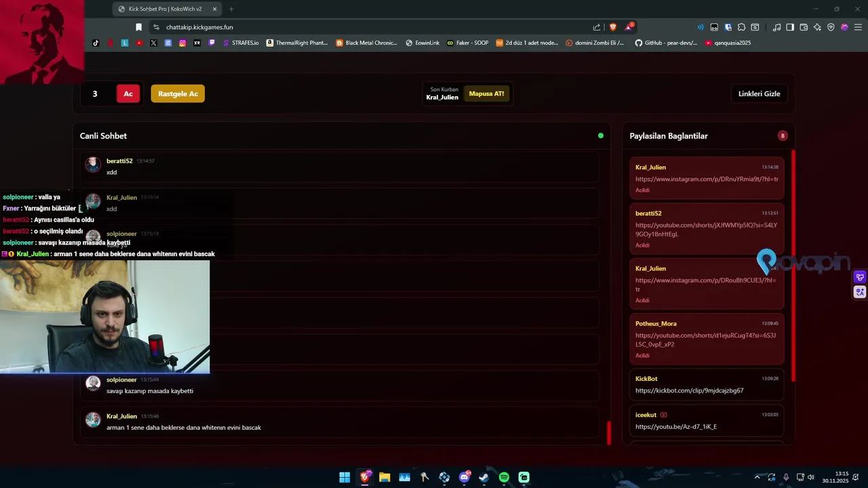This screenshot has height=488, width=868.
Task: Open the Black Metal Chronic... bookmark
Action: point(367,43)
